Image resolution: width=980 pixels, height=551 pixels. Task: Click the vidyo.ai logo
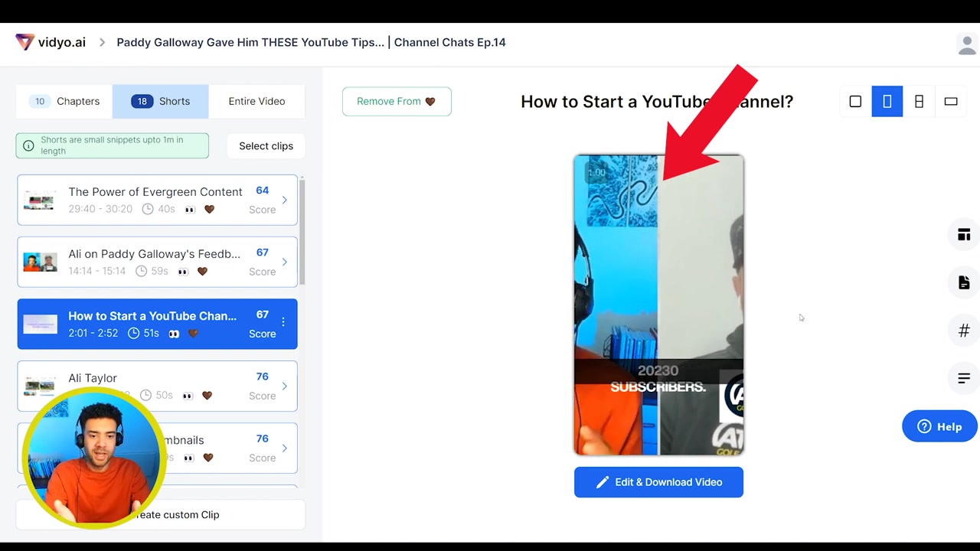click(x=51, y=42)
